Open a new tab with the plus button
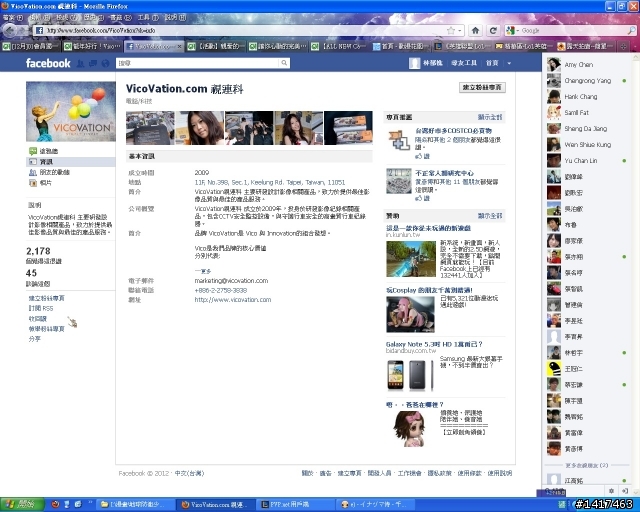The width and height of the screenshot is (640, 512). [623, 47]
